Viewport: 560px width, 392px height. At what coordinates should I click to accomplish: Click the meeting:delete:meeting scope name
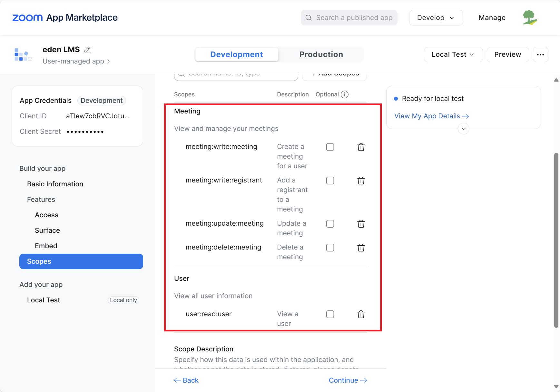(223, 247)
